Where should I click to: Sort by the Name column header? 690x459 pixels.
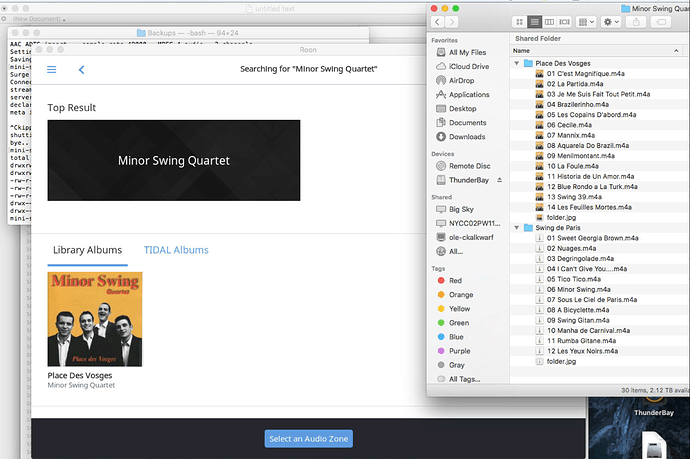(x=596, y=51)
